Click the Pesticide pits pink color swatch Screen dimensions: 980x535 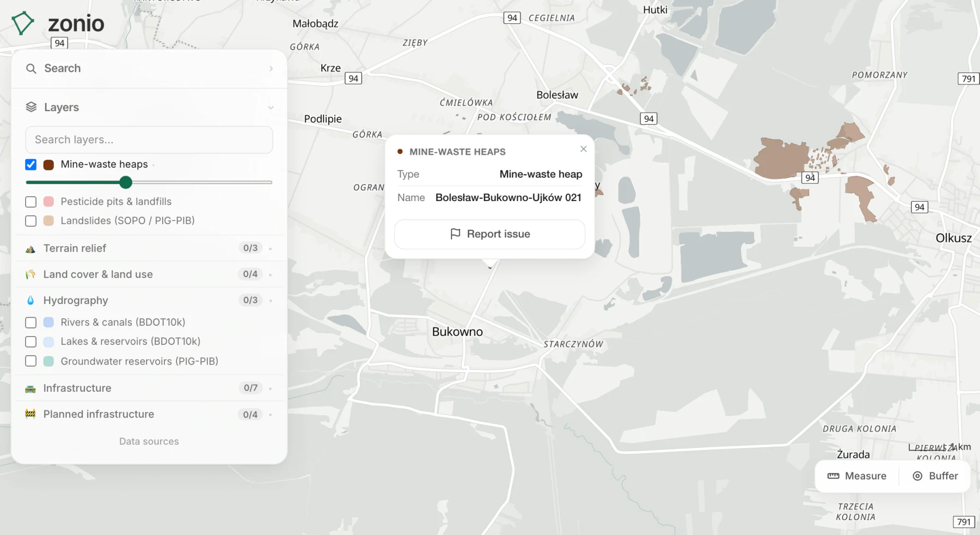coord(48,202)
